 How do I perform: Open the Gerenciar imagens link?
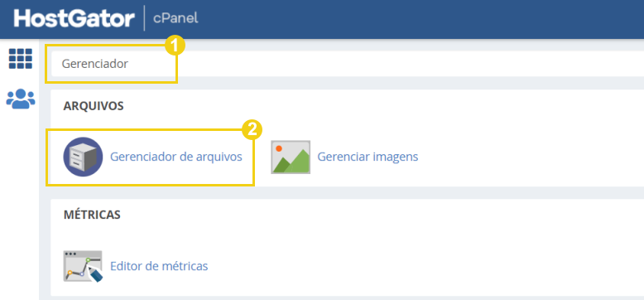368,157
